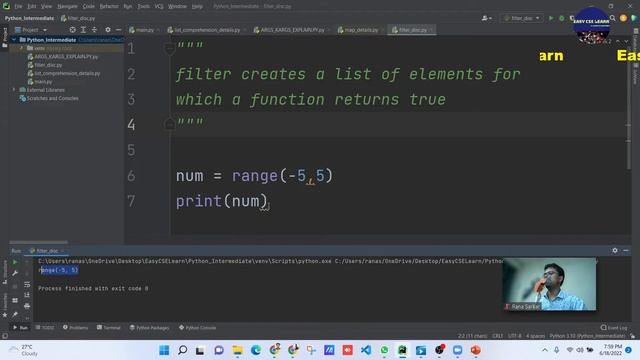Open WhatsApp from taskbar
The image size is (640, 360).
coord(384,350)
